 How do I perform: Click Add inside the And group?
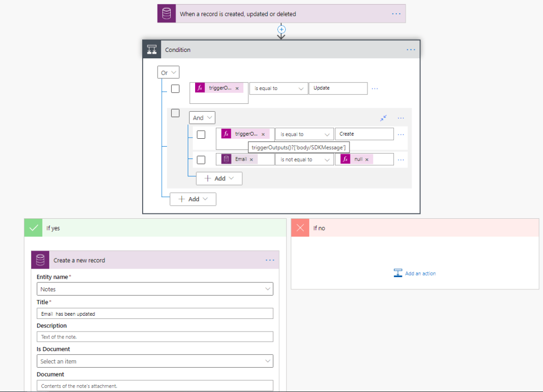tap(219, 179)
